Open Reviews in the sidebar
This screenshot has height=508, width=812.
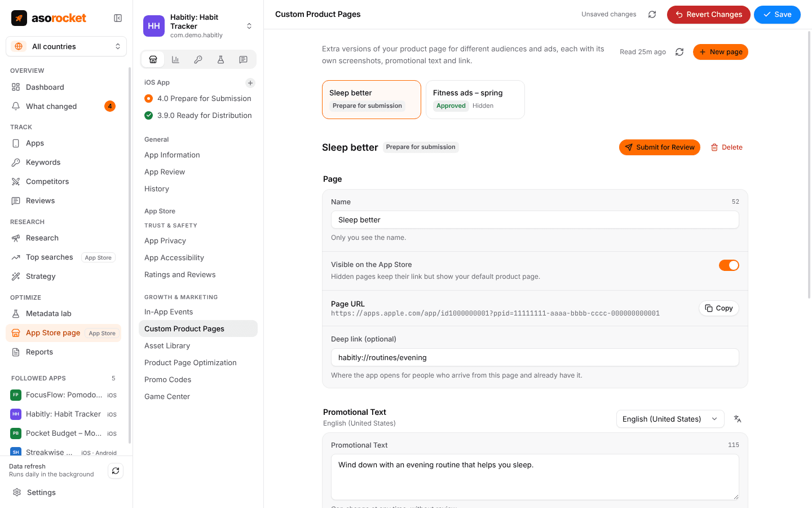(63, 201)
